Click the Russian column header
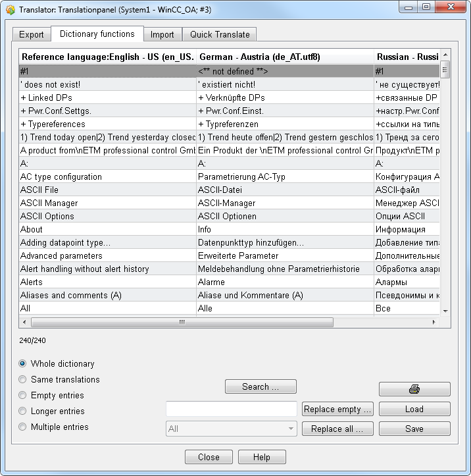This screenshot has height=476, width=471. (x=407, y=57)
